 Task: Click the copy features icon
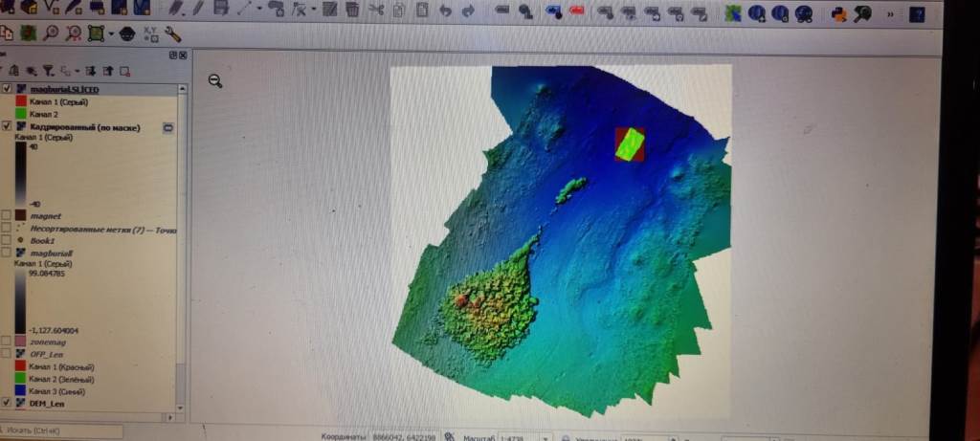(398, 10)
